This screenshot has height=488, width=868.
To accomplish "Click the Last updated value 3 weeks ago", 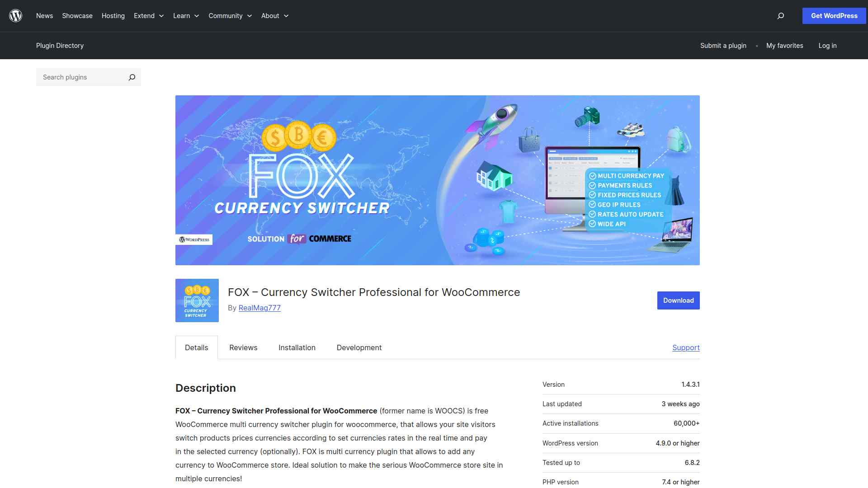I will [x=680, y=404].
